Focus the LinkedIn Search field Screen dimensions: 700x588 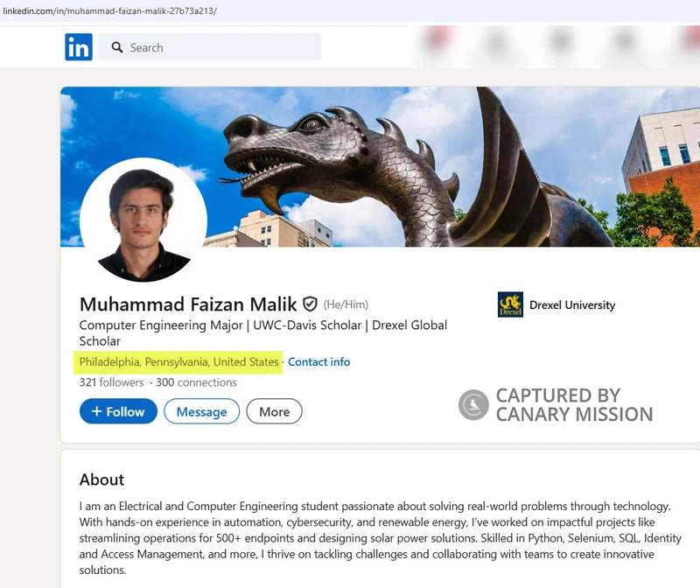point(210,47)
